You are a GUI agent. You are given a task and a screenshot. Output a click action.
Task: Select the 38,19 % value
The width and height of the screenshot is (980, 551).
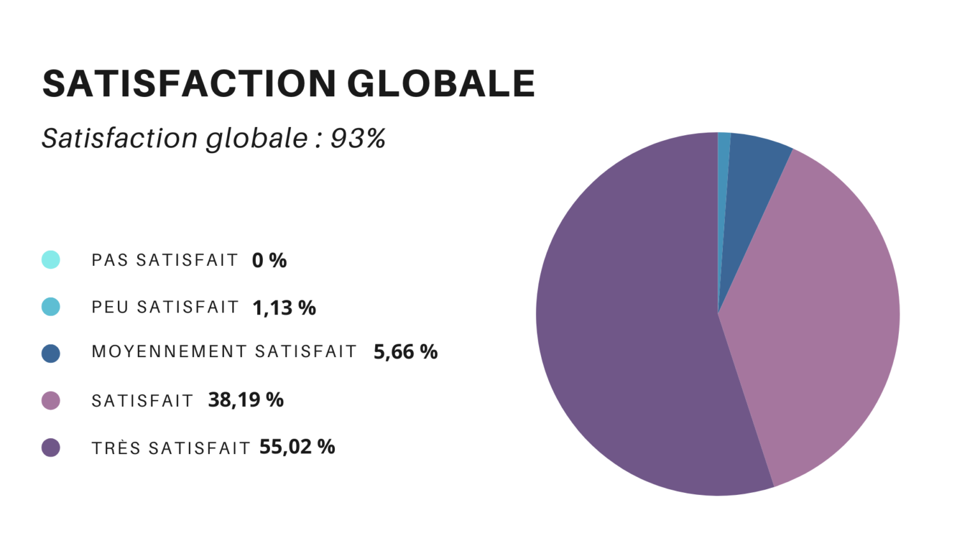[246, 400]
